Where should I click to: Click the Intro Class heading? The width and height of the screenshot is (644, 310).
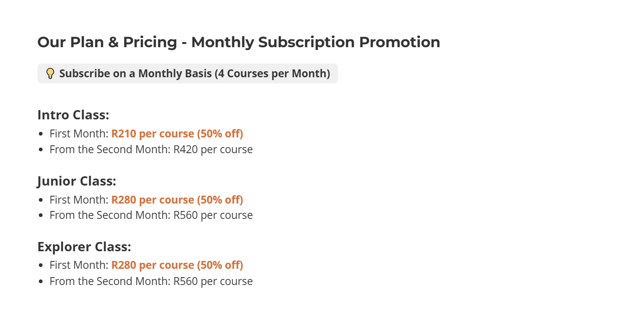click(73, 115)
